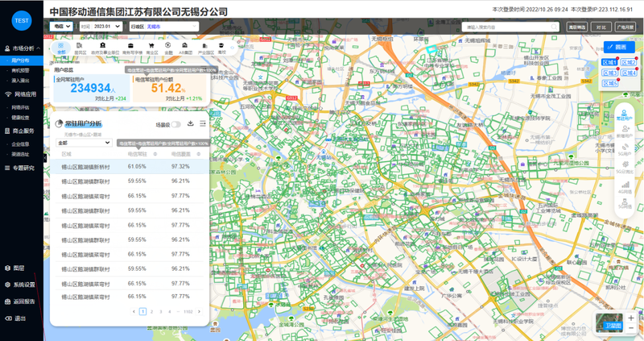Click the 高级筛选 button

577,27
